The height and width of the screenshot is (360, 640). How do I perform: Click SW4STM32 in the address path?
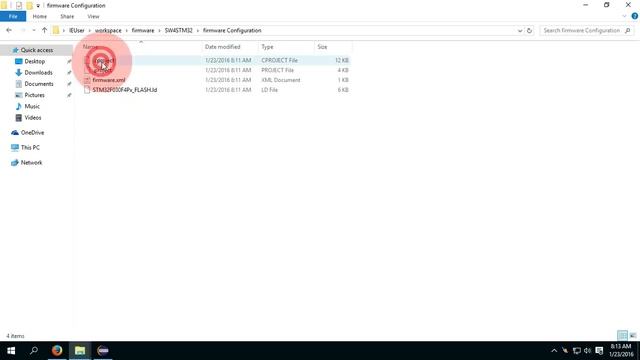[x=178, y=31]
